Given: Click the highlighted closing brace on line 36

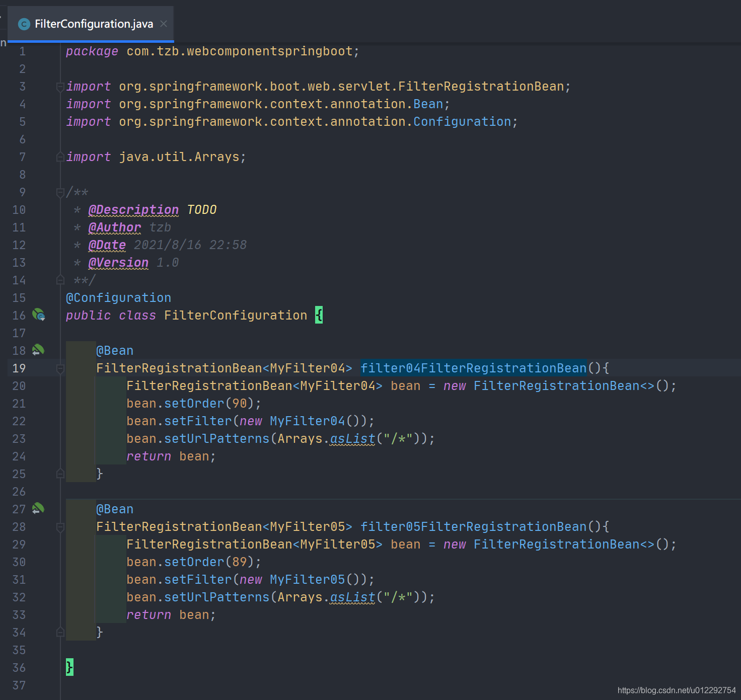Looking at the screenshot, I should [69, 667].
